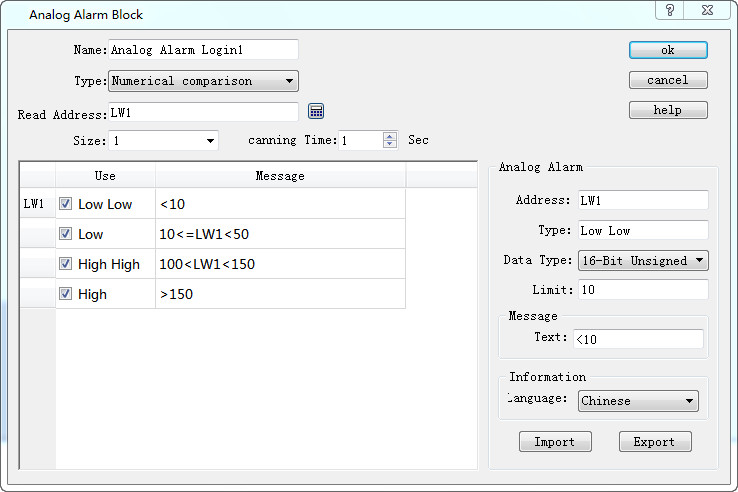Click the Use column header
This screenshot has height=492, width=738.
pyautogui.click(x=105, y=176)
